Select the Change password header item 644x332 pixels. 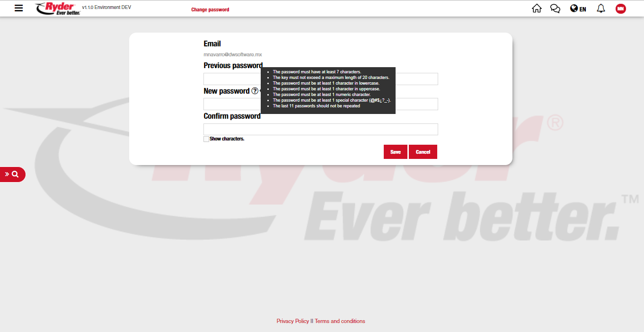click(x=210, y=9)
